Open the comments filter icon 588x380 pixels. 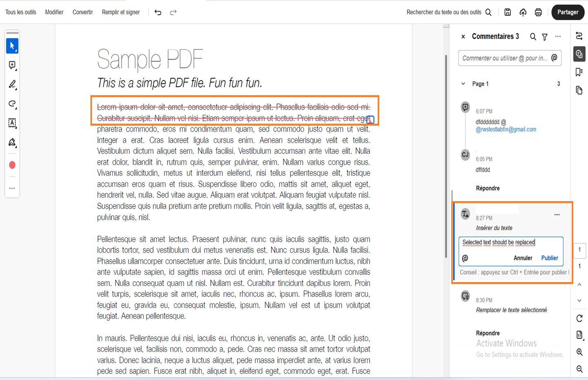tap(545, 36)
